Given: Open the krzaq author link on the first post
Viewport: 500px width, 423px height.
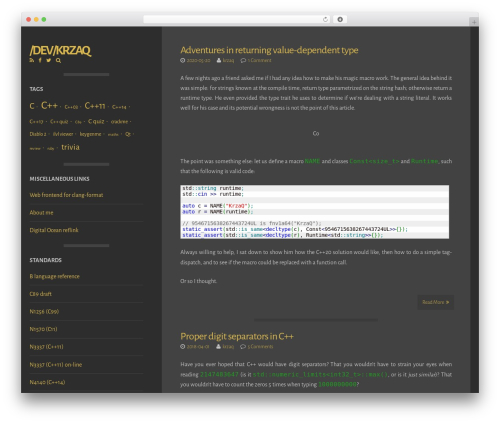Looking at the screenshot, I should [228, 60].
